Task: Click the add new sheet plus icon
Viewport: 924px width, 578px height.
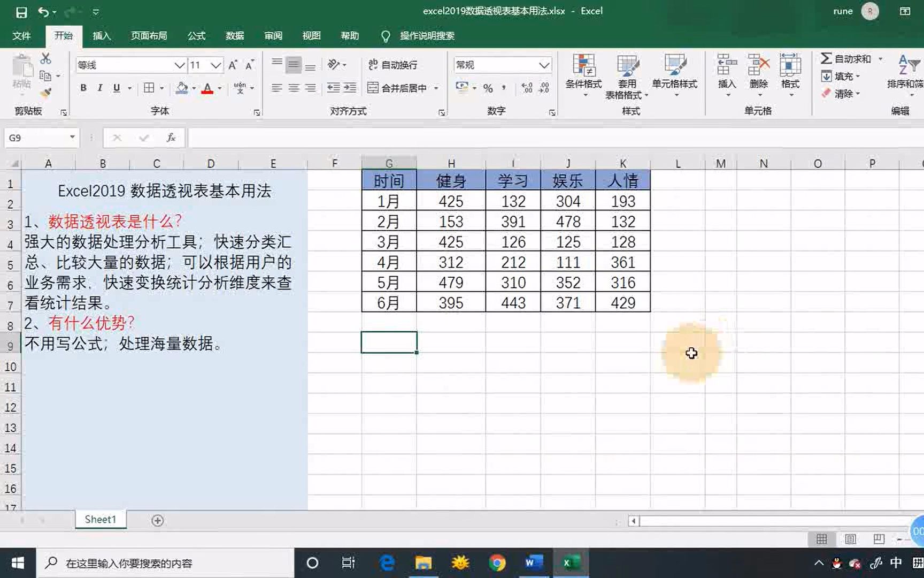Action: pos(157,520)
